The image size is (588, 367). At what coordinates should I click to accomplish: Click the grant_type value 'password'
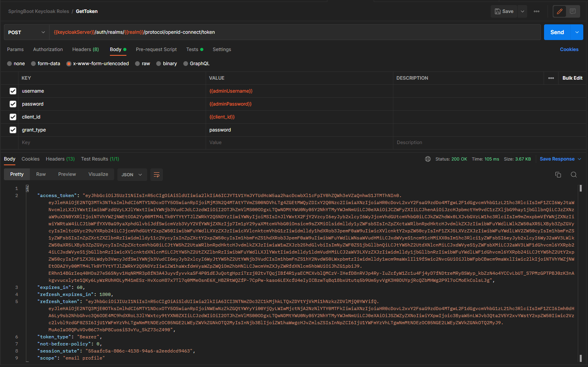pos(220,130)
